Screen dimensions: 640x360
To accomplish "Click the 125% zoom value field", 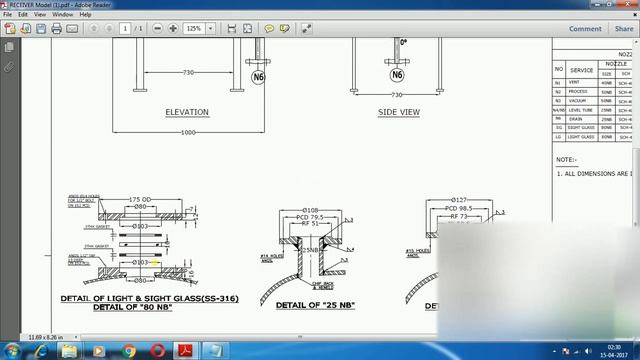I will tap(194, 29).
